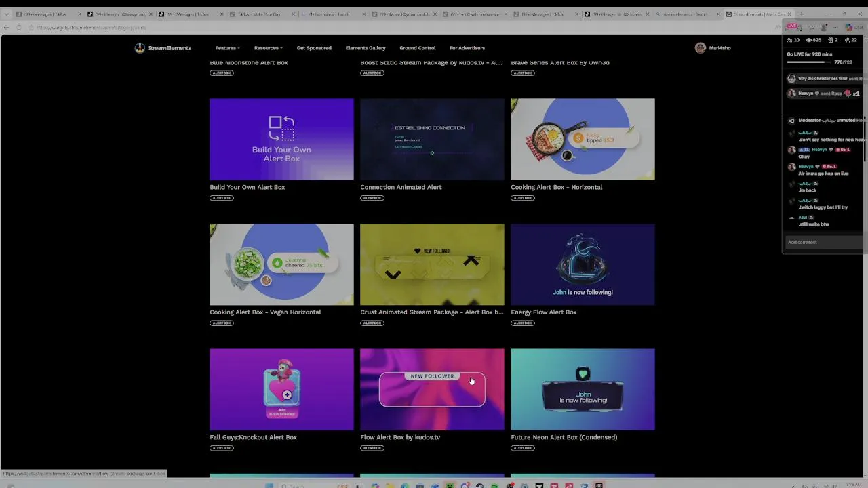Click Future Neon Alert Box (Condensed) title
The height and width of the screenshot is (488, 868).
tap(564, 437)
